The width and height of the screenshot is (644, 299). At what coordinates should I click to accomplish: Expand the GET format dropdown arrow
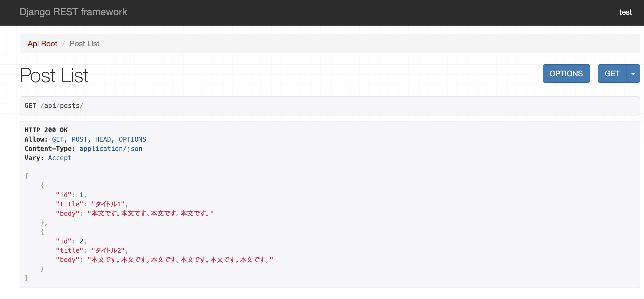pyautogui.click(x=633, y=73)
